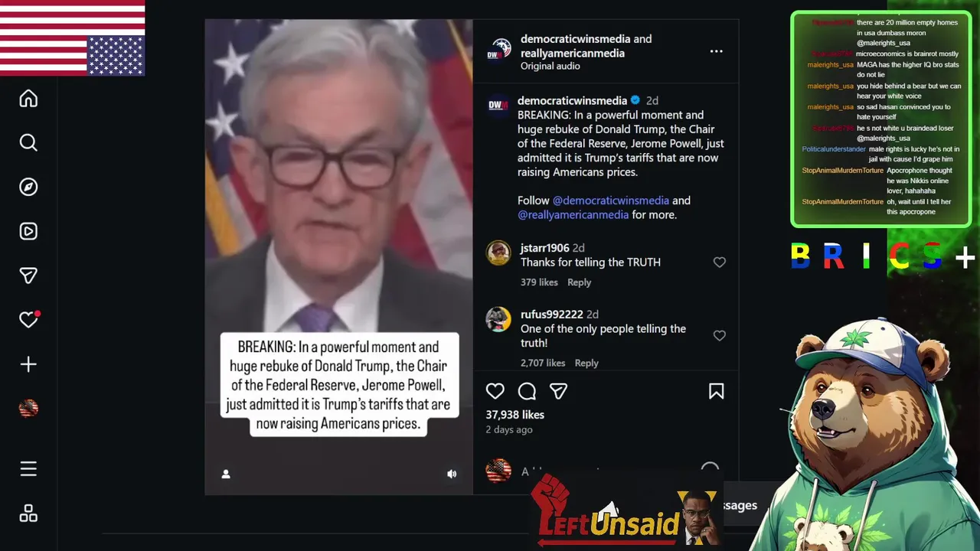Open the Explore compass icon

(x=28, y=187)
